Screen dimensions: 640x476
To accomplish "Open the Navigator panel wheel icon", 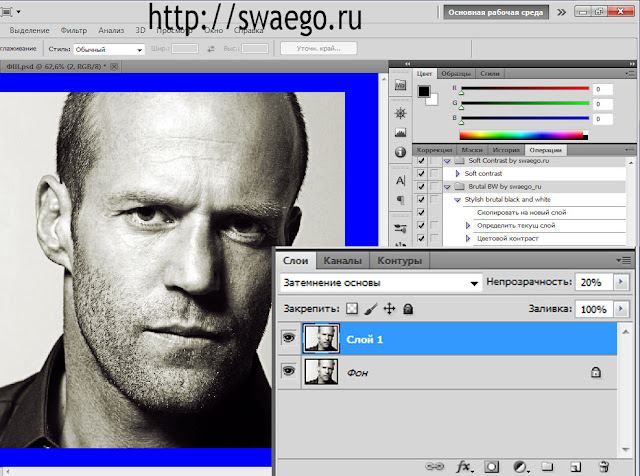I will (x=400, y=113).
